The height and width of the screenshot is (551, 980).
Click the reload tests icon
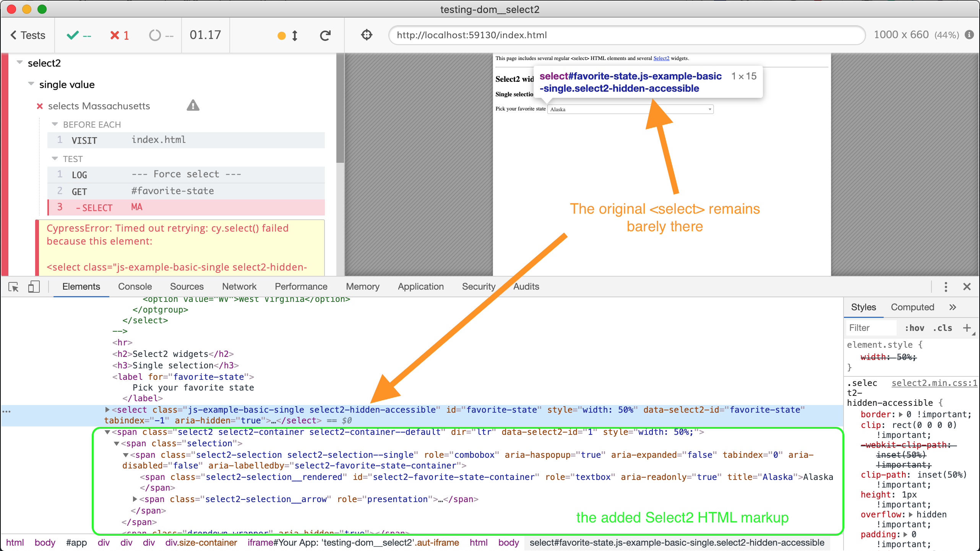point(325,35)
